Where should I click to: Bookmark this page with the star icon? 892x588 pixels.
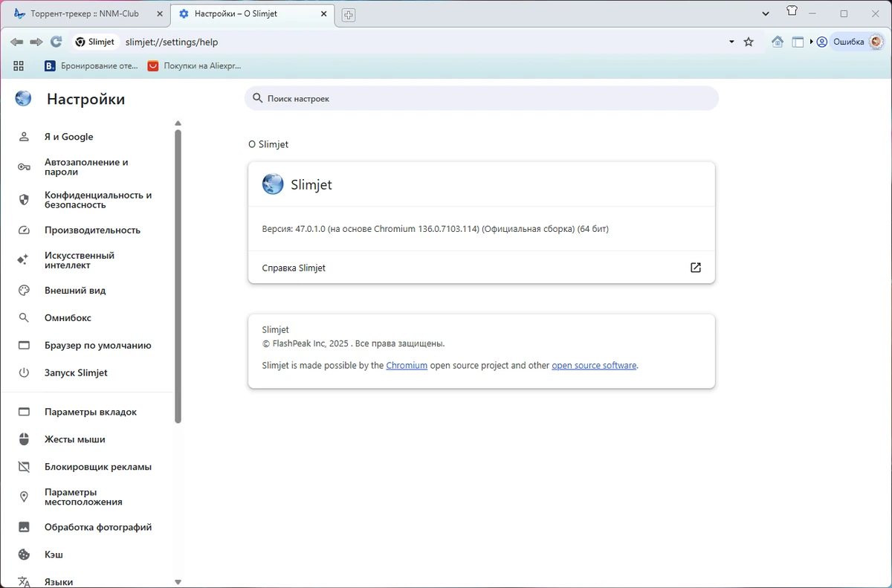[x=749, y=42]
